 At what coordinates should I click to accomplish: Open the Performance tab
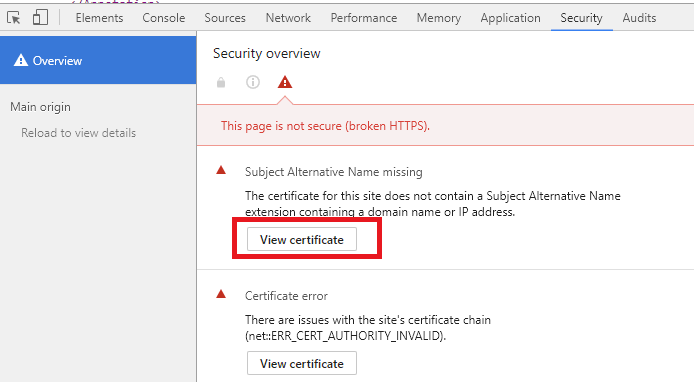(363, 18)
